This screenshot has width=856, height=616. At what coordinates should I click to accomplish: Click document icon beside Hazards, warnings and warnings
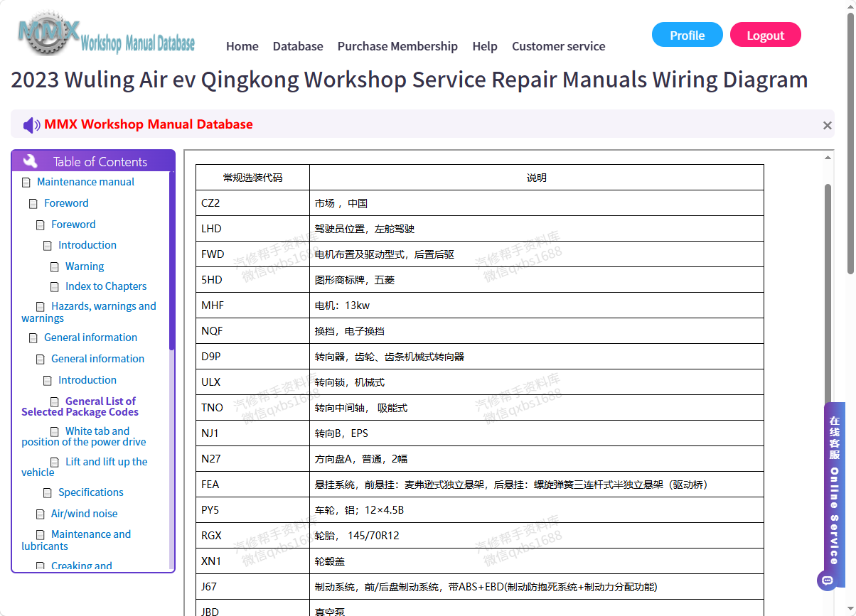tap(41, 307)
